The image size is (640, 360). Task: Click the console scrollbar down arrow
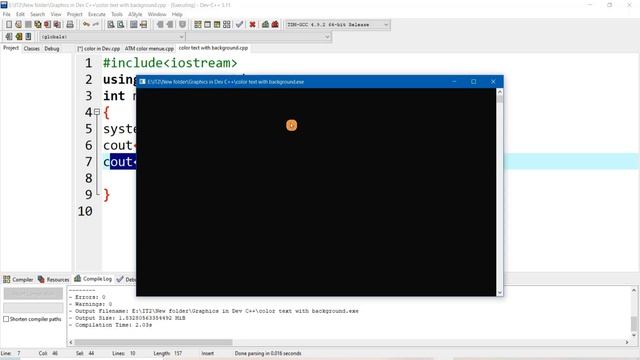(500, 293)
